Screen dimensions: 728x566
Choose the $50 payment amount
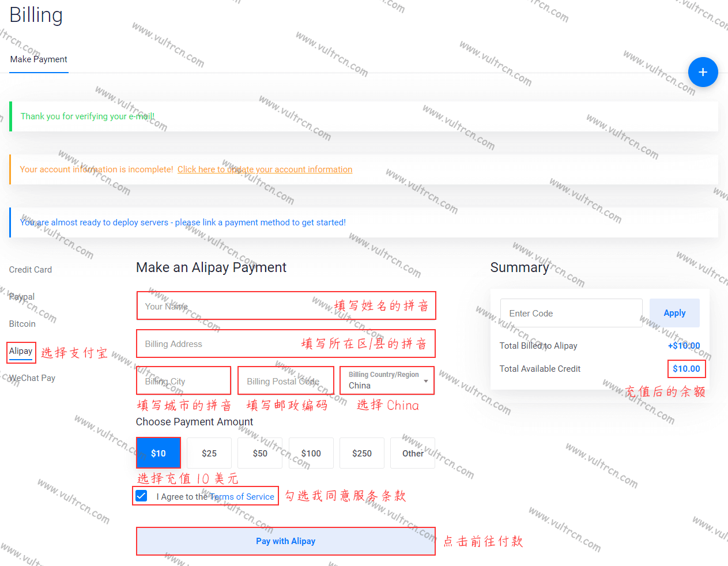(x=260, y=453)
